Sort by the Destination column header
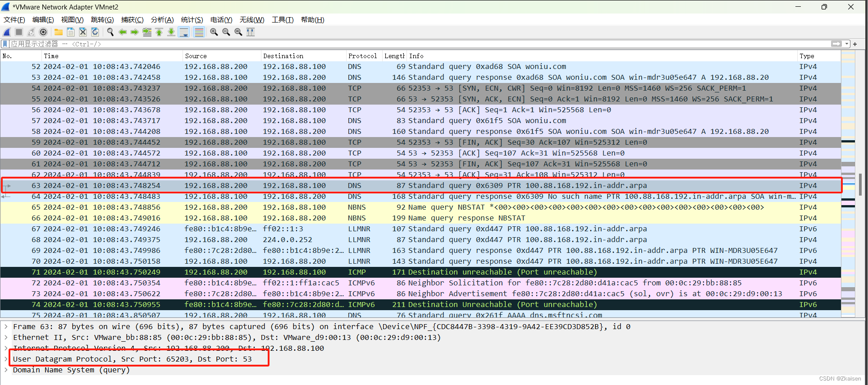 (x=304, y=56)
